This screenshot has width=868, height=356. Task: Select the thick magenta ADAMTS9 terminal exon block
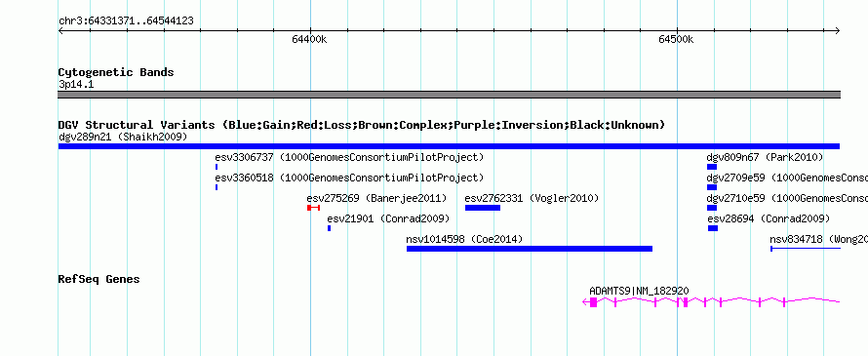[x=593, y=301]
